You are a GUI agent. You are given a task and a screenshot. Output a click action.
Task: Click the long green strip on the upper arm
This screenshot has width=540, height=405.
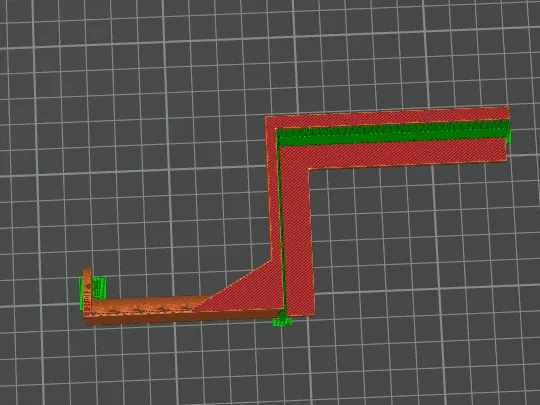pos(393,134)
